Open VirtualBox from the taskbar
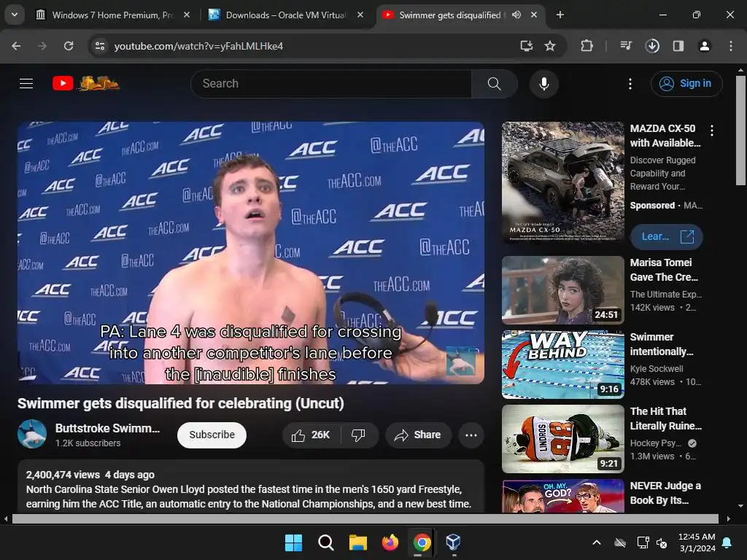The width and height of the screenshot is (747, 560). [453, 542]
